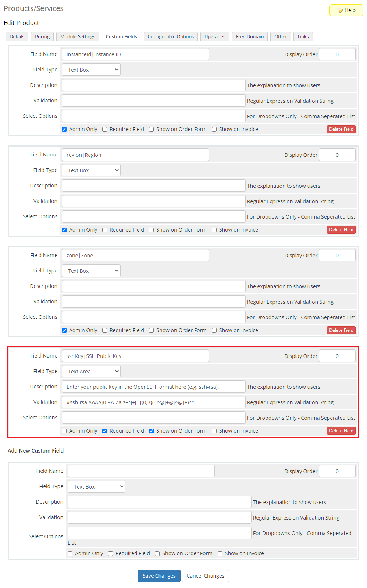Open the Help button with lightbulb
Viewport: 367px width, 588px height.
(x=346, y=10)
